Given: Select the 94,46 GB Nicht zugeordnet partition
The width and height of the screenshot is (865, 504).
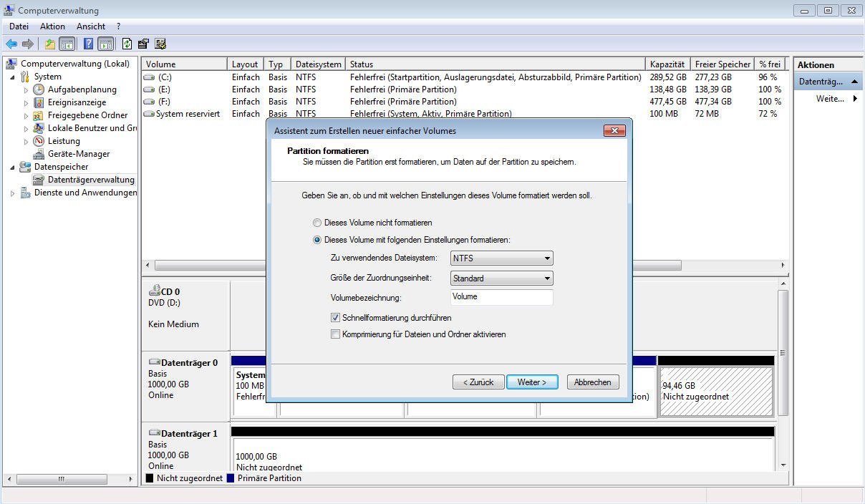Looking at the screenshot, I should click(x=716, y=391).
